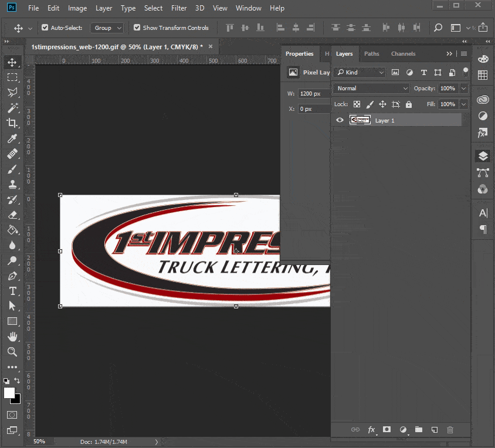495x448 pixels.
Task: Toggle lock image pixels brush icon
Action: tap(369, 104)
